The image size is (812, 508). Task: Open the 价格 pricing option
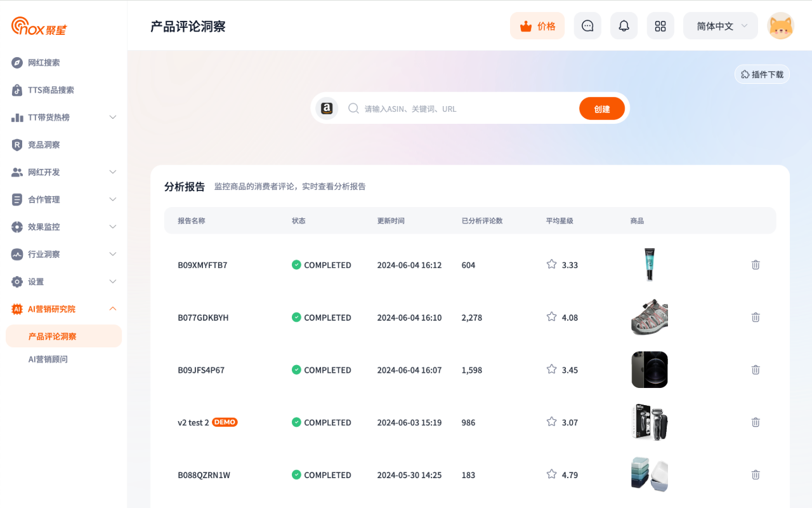pos(537,25)
